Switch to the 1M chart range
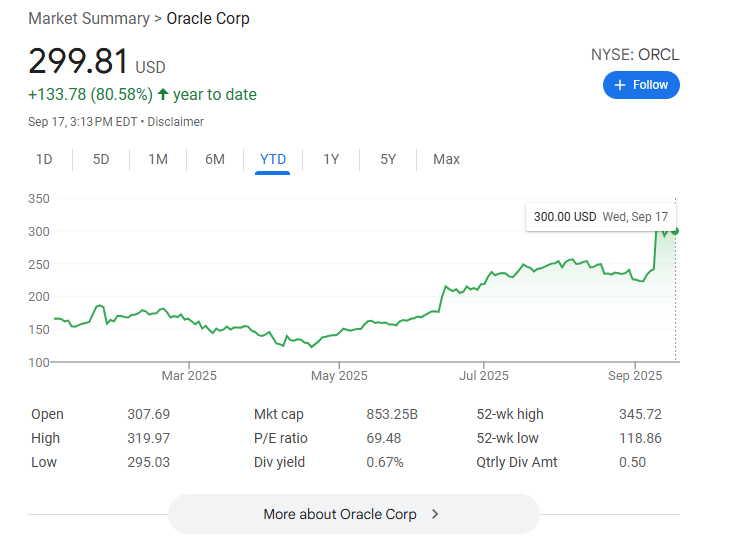The image size is (735, 557). point(158,159)
